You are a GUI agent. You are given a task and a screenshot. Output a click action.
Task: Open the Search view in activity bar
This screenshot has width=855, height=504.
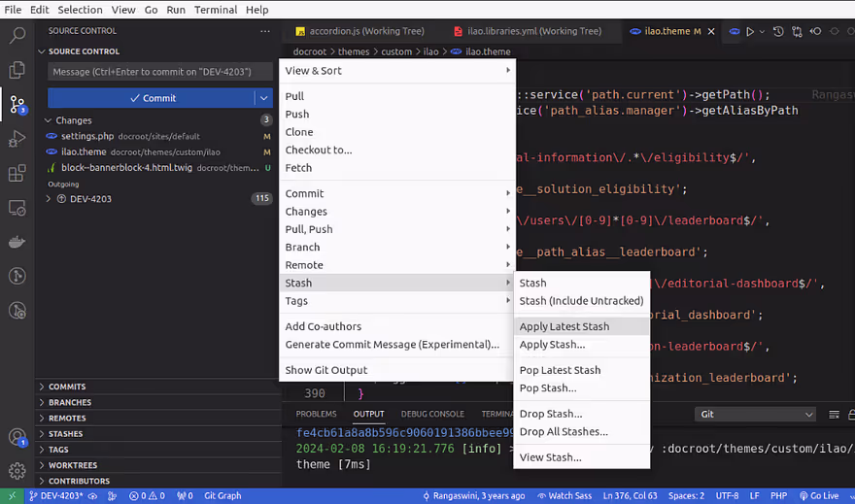click(17, 36)
